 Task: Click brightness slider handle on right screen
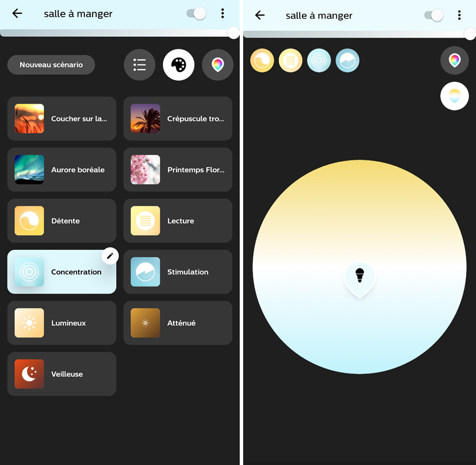click(470, 34)
